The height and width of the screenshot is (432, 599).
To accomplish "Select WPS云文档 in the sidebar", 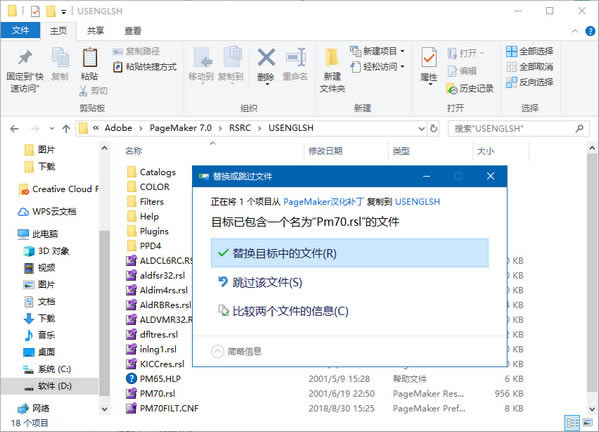I will [x=47, y=211].
